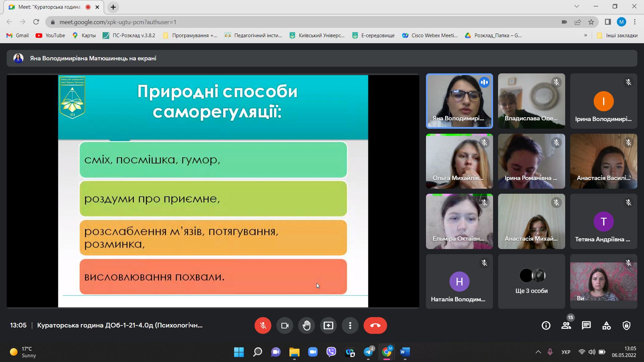Show everyone participants panel
The image size is (644, 362).
(566, 325)
